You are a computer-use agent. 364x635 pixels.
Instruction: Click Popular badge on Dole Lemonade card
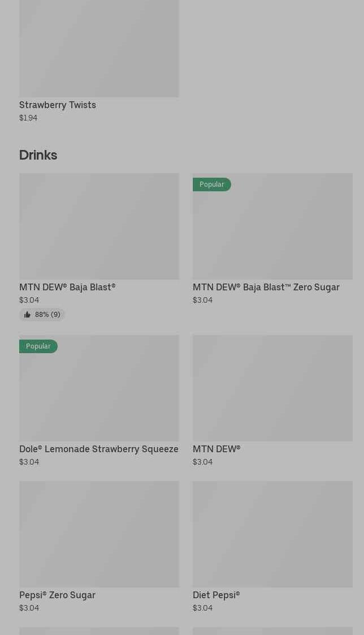coord(38,346)
